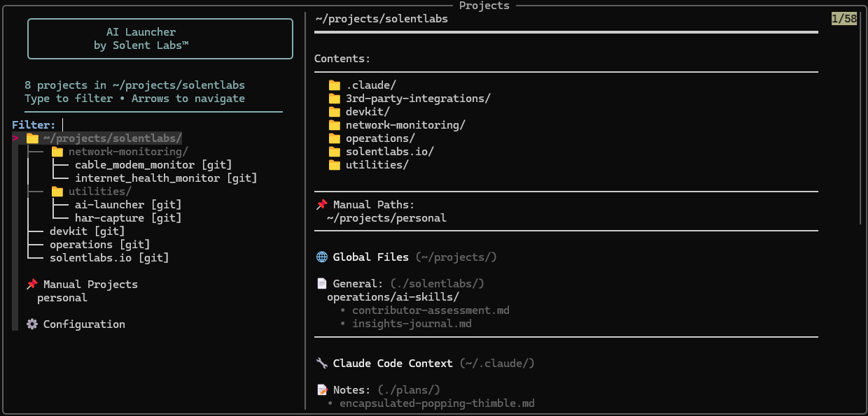Click the notepad icon beside Notes

click(x=322, y=390)
